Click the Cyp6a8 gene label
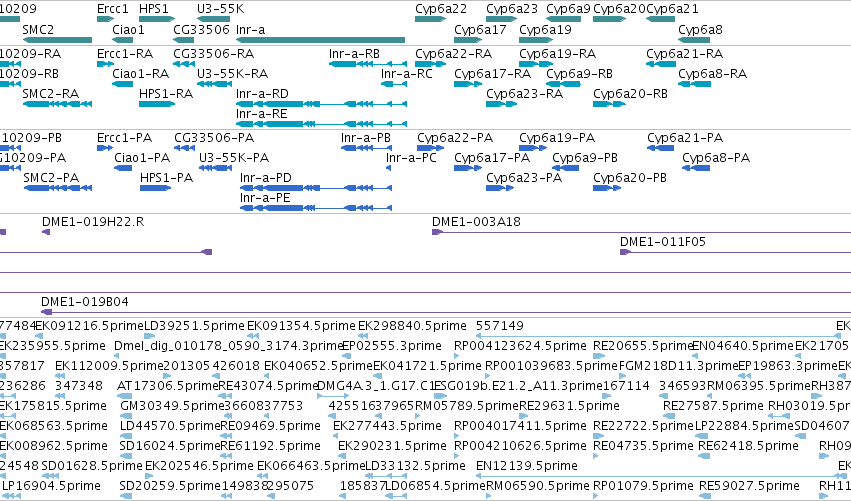 tap(701, 30)
